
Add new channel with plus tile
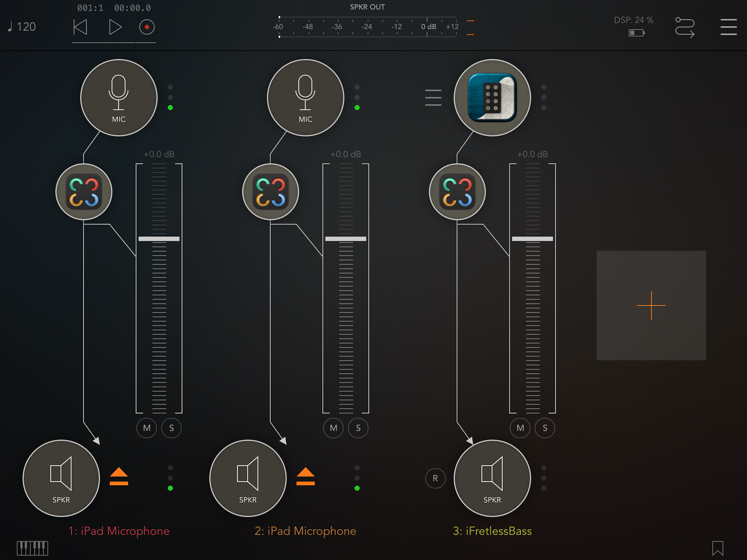(651, 305)
